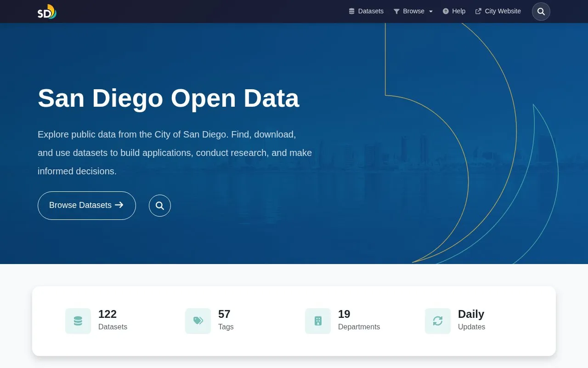The width and height of the screenshot is (588, 368).
Task: Click the question mark icon beside Help
Action: click(446, 11)
